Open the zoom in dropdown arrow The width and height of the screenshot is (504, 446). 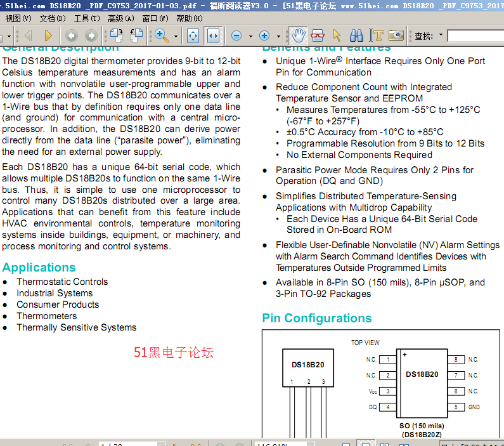coord(278,36)
